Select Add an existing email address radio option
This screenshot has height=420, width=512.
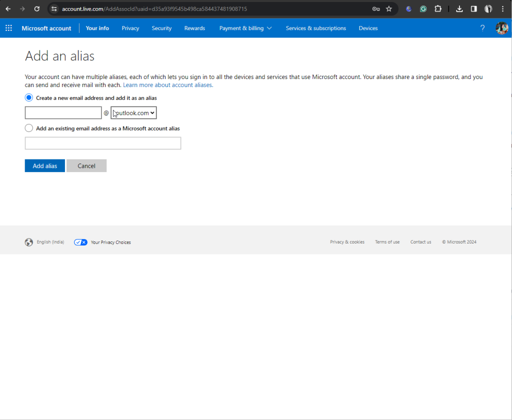28,128
